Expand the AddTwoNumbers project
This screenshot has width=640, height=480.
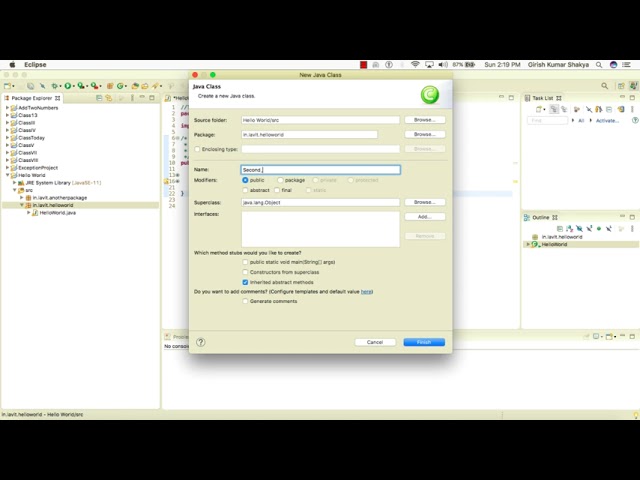point(7,108)
